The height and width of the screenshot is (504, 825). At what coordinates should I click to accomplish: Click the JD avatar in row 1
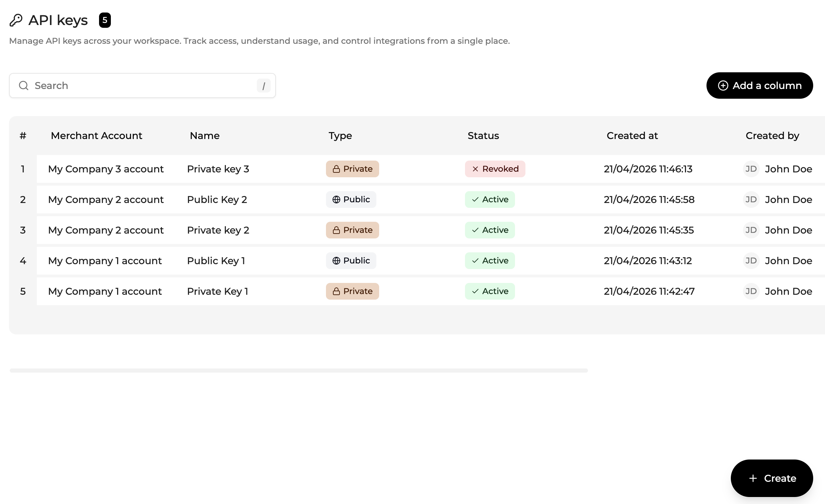pyautogui.click(x=751, y=169)
